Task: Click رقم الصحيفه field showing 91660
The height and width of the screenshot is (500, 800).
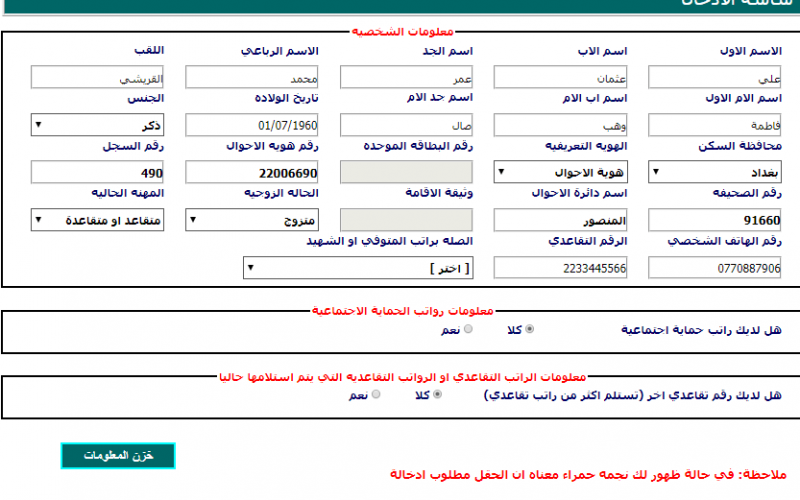Action: [x=715, y=220]
